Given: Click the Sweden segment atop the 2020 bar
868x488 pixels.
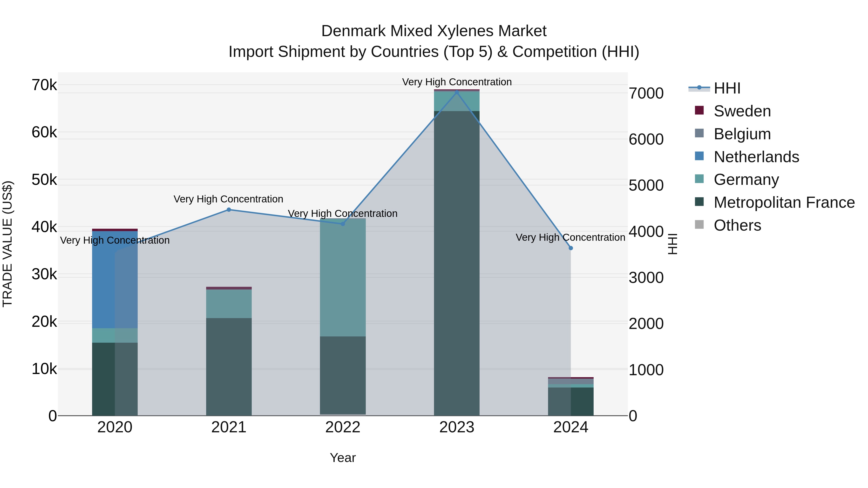Looking at the screenshot, I should tap(115, 230).
